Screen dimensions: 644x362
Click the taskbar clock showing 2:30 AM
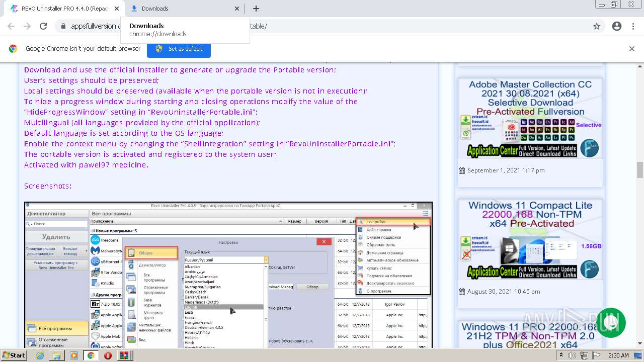[x=618, y=355]
